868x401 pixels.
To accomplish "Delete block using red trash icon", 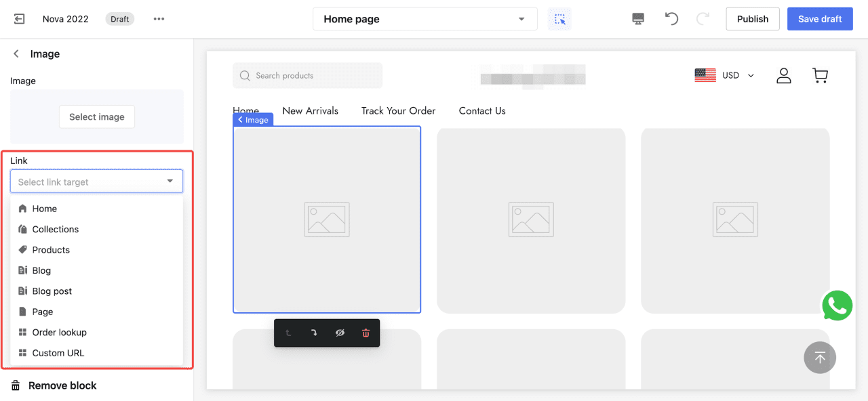I will pyautogui.click(x=366, y=333).
